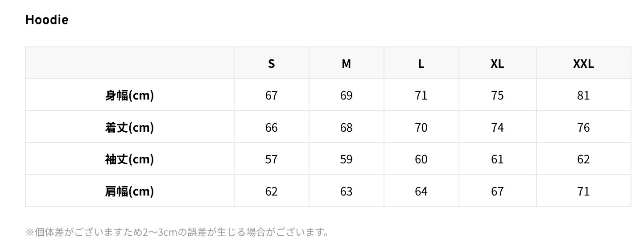The height and width of the screenshot is (250, 644).
Task: Click the 肩幅 value 71 for XXL
Action: [x=583, y=191]
